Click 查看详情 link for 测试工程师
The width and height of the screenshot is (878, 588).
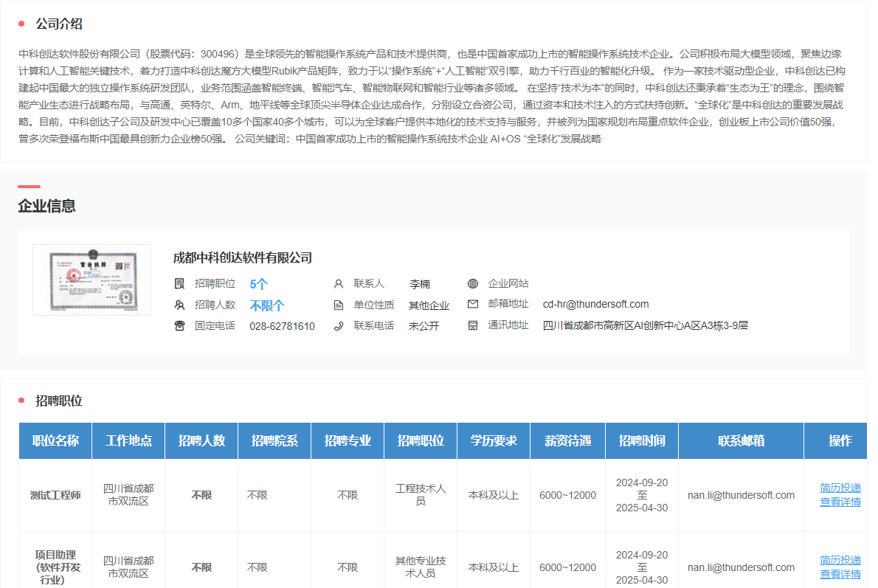click(840, 502)
